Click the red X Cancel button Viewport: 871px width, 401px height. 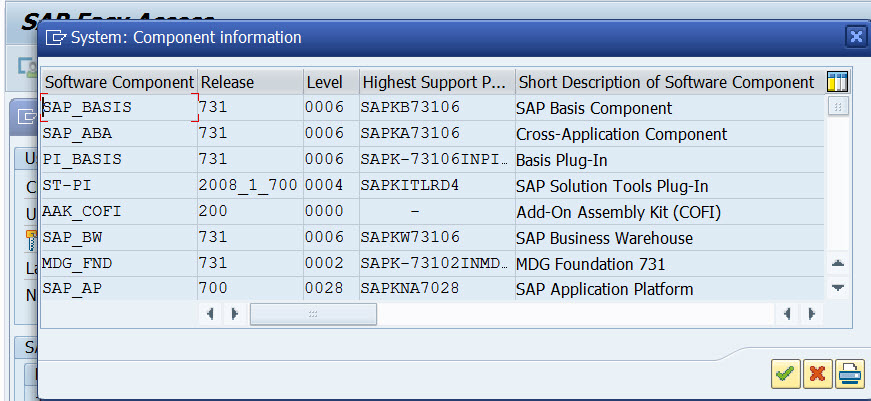[817, 374]
